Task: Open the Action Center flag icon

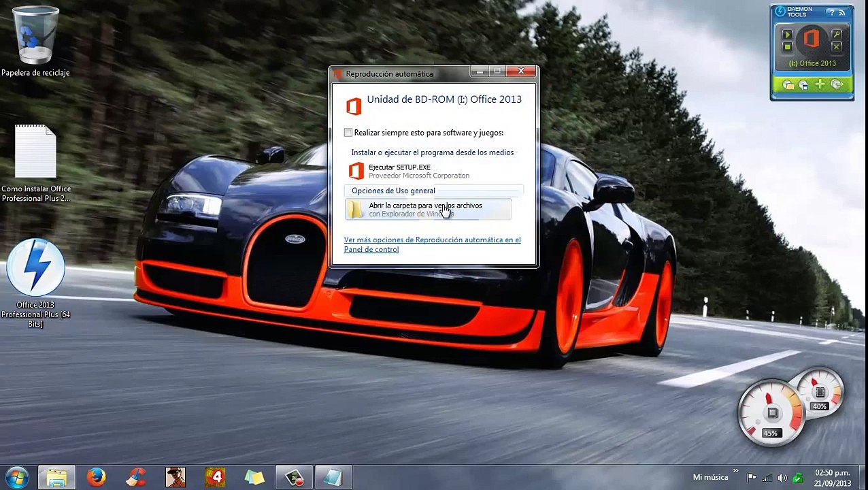Action: coord(752,478)
